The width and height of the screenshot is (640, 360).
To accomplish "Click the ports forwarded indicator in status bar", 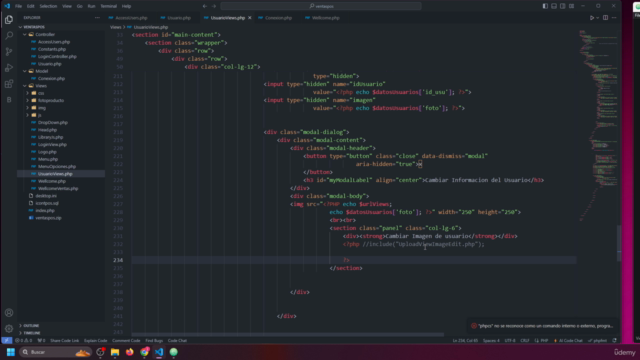I will 41,340.
